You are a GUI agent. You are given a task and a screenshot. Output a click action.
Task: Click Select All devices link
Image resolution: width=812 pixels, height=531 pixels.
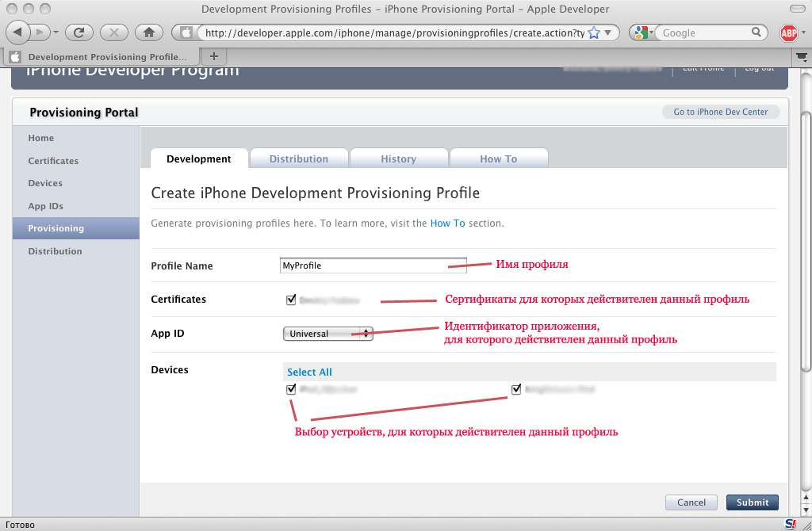[x=309, y=372]
